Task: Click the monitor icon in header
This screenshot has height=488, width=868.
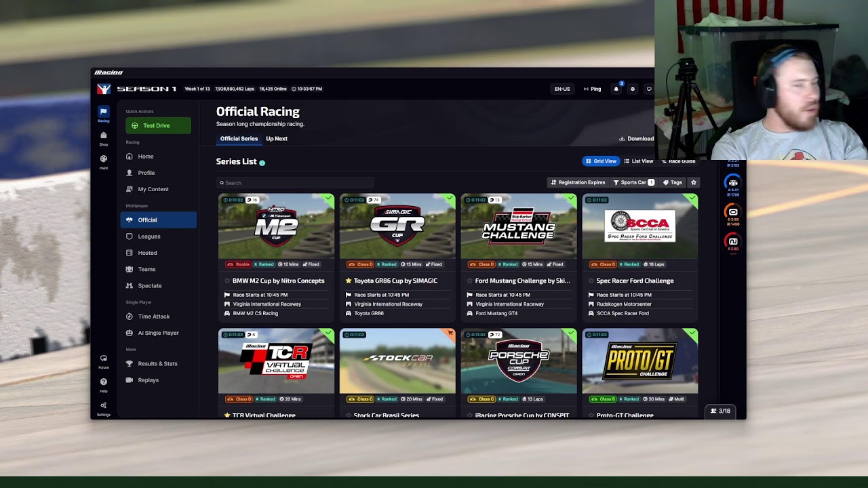Action: [x=648, y=89]
